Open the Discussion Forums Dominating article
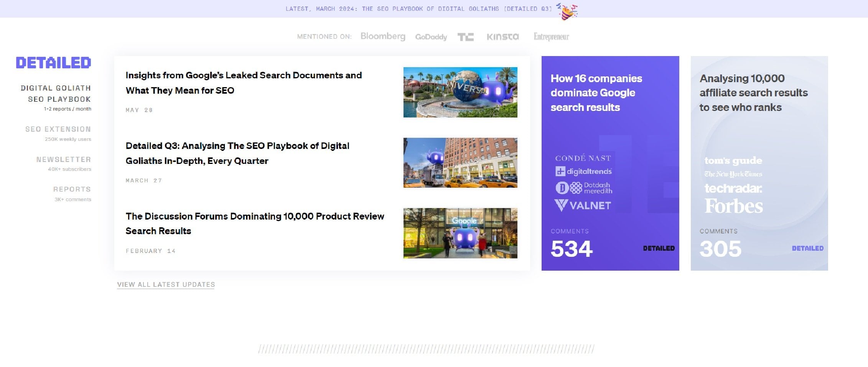 255,223
